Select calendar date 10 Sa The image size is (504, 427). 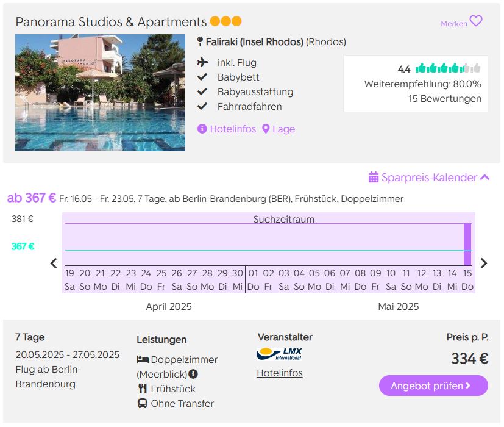click(391, 279)
